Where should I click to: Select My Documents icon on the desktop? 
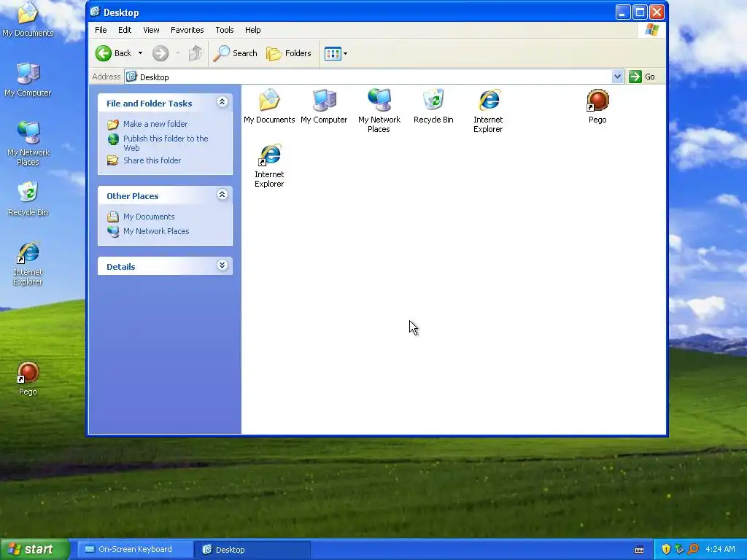tap(28, 20)
